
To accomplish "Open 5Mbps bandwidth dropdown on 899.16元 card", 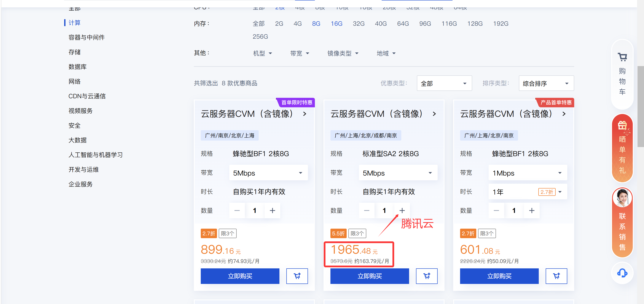I will [268, 173].
